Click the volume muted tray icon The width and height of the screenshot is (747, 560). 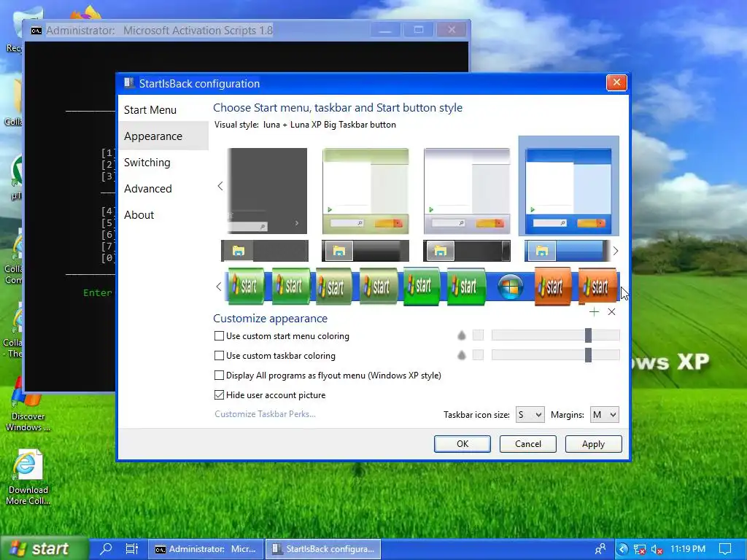657,549
